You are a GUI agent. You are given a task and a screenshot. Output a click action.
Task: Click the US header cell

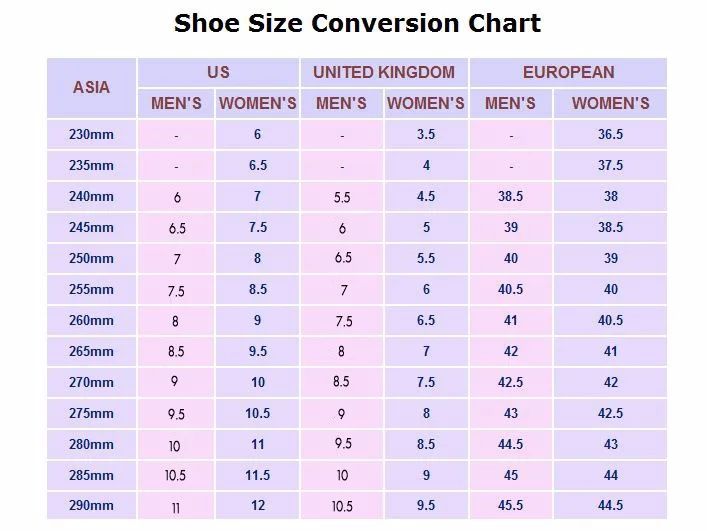coord(218,72)
